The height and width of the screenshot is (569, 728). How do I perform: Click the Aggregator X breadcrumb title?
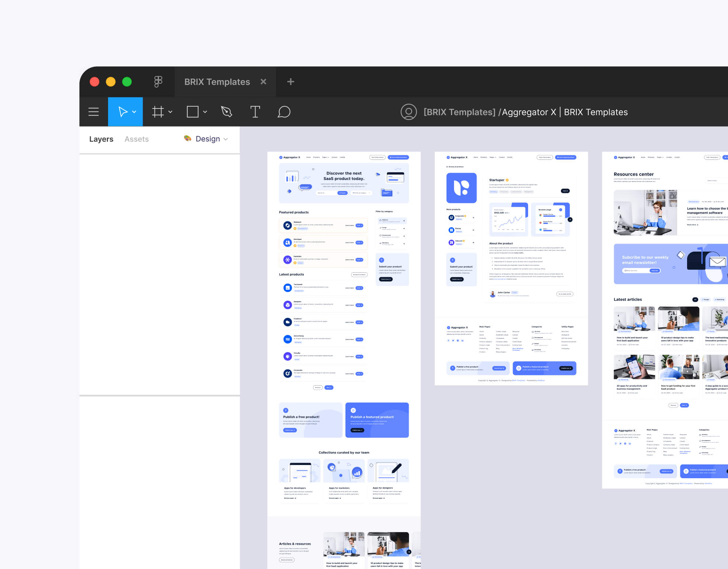(528, 112)
